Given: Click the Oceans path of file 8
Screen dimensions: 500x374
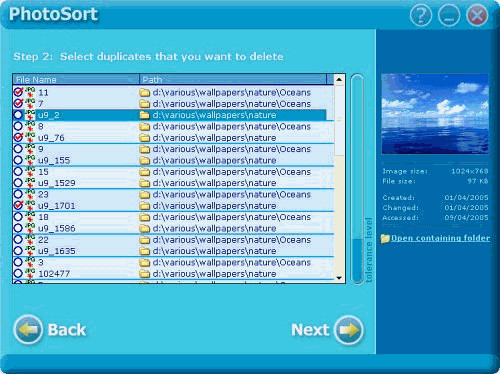Looking at the screenshot, I should pyautogui.click(x=232, y=126).
